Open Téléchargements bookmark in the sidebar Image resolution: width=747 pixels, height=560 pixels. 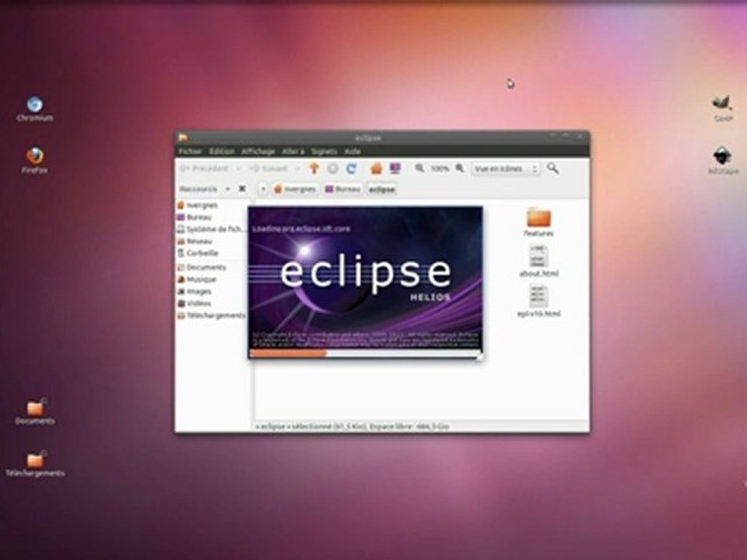[211, 315]
